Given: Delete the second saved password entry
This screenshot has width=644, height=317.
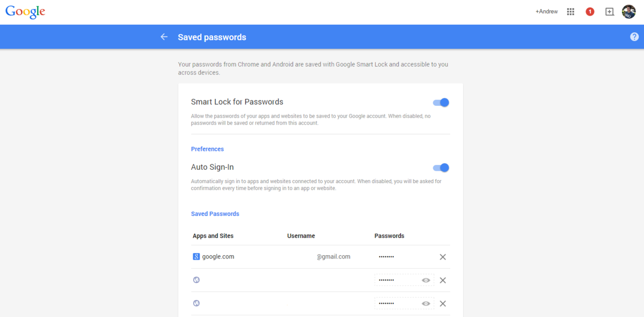Looking at the screenshot, I should pyautogui.click(x=443, y=280).
